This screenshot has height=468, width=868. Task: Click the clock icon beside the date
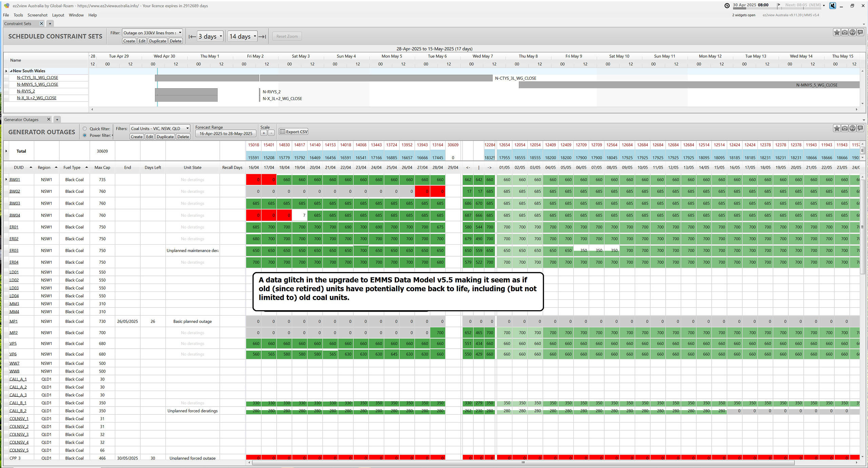tap(727, 5)
